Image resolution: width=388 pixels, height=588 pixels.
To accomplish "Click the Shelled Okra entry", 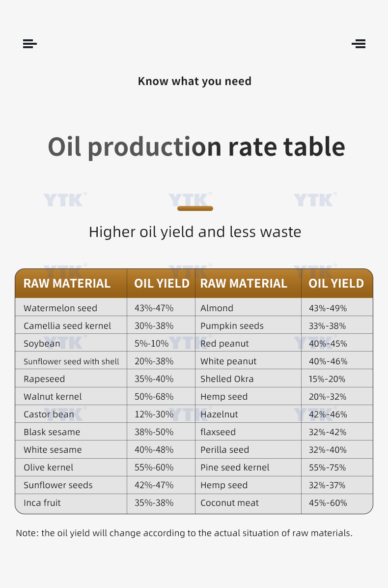I will coord(227,379).
